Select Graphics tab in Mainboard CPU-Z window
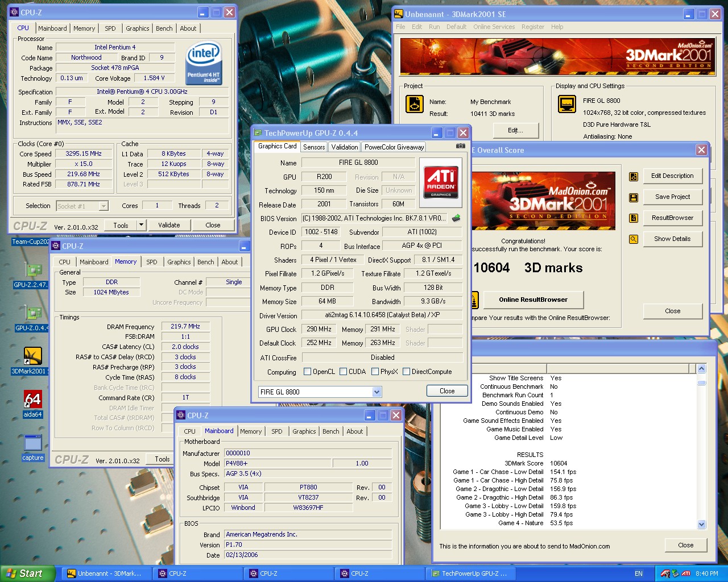The width and height of the screenshot is (728, 582). (x=304, y=431)
